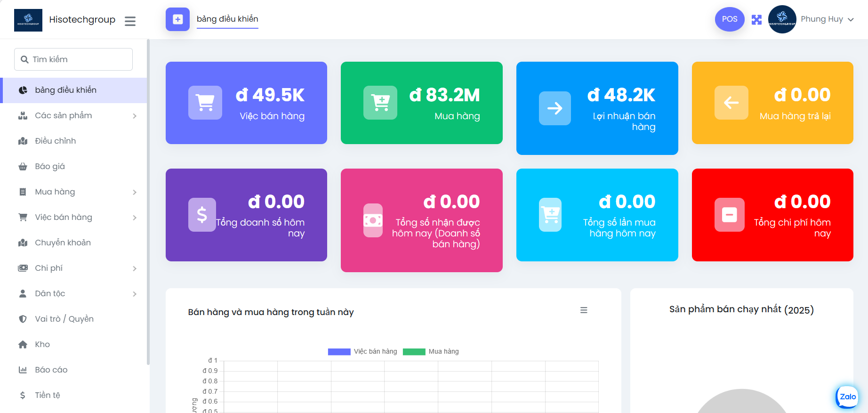Screen dimensions: 868x413
Task: Open Báo cáo from the sidebar
Action: click(x=51, y=370)
